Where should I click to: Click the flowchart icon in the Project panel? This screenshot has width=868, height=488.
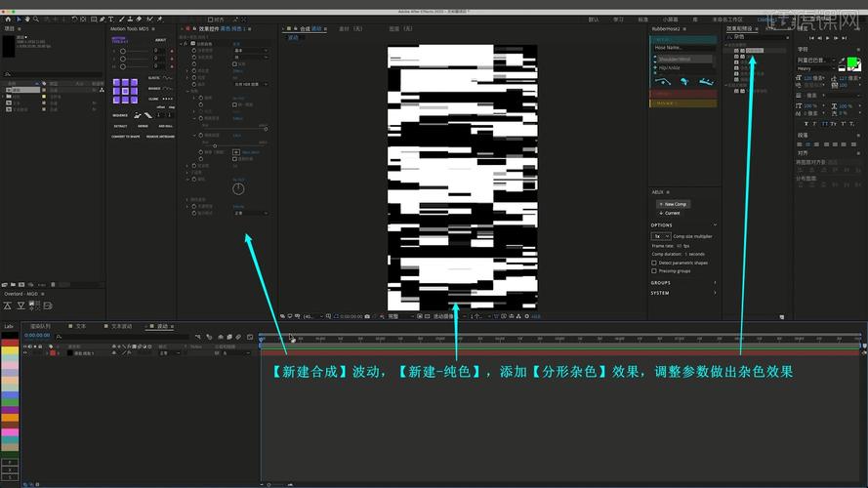point(102,90)
